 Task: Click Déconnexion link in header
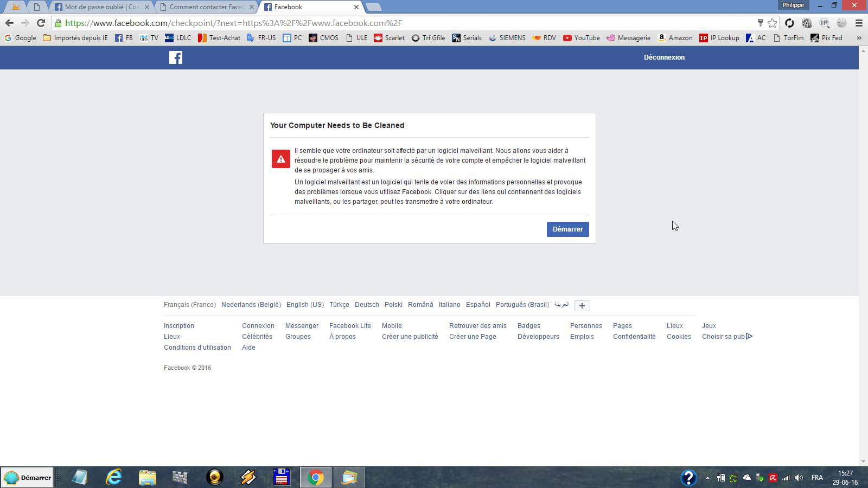664,57
